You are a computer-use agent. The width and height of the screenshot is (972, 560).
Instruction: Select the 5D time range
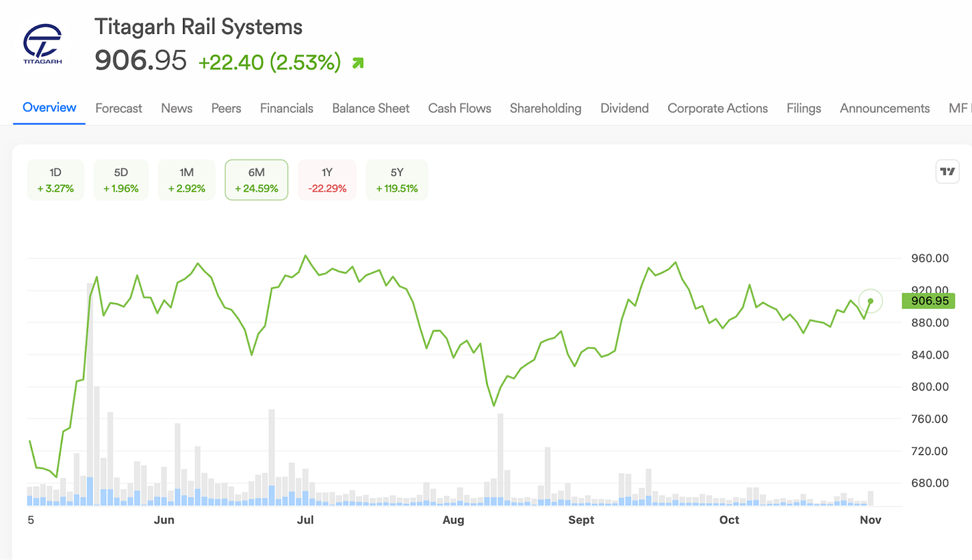[x=121, y=180]
